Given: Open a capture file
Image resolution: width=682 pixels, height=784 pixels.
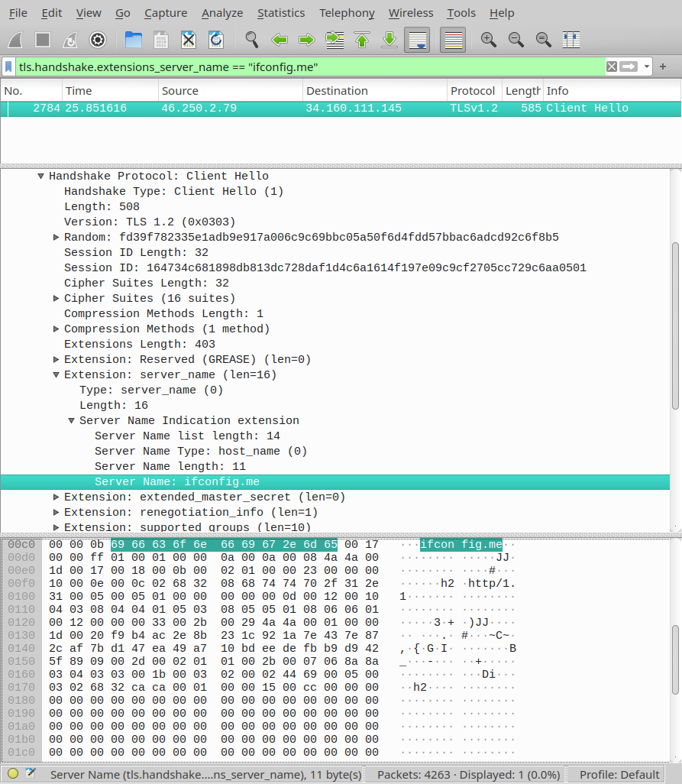Looking at the screenshot, I should tap(133, 40).
